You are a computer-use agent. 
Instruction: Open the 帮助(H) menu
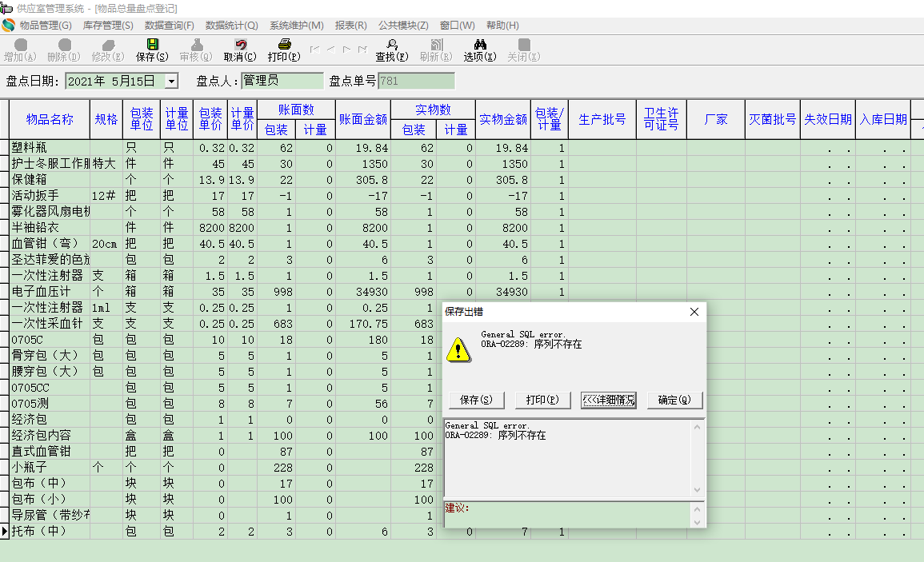(502, 26)
